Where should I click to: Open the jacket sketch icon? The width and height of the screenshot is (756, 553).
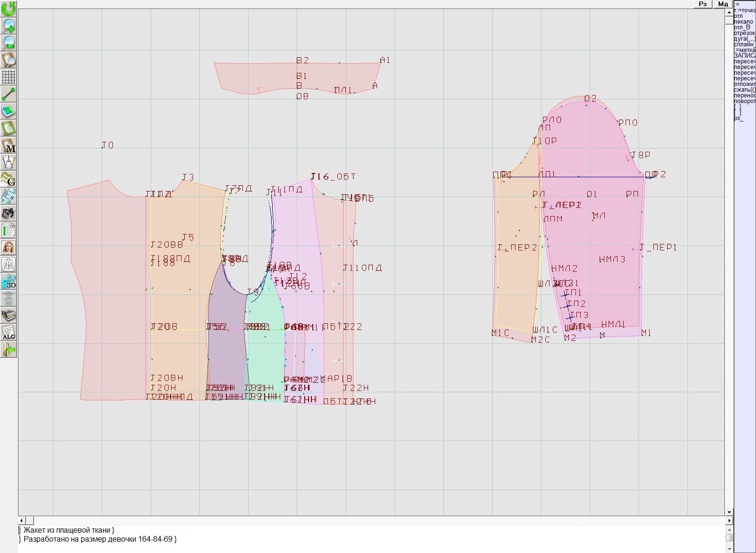pyautogui.click(x=9, y=264)
